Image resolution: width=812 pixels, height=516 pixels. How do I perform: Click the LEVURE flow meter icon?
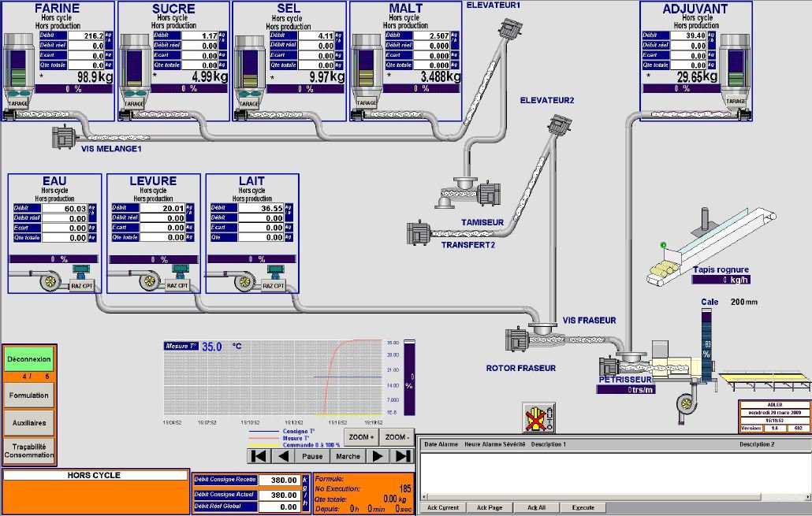[x=180, y=271]
